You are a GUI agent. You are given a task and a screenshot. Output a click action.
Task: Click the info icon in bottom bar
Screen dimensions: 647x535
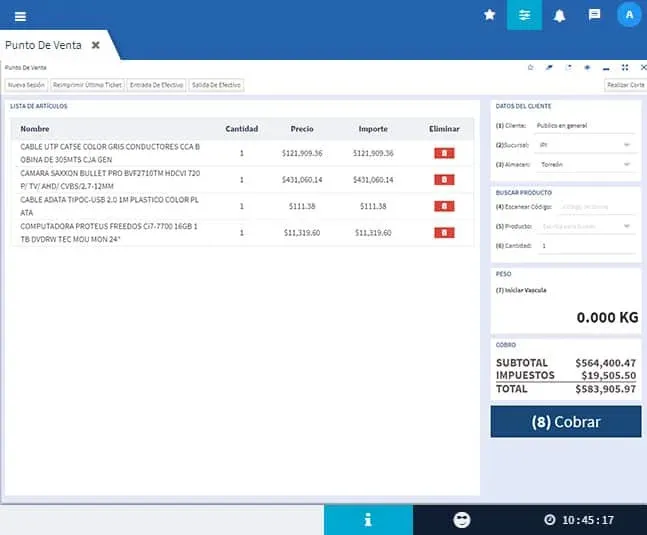(x=368, y=520)
